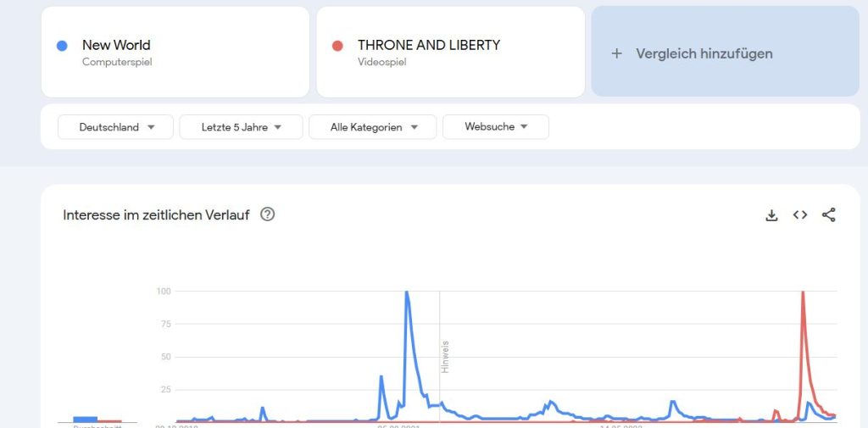Click the blue average bar for New World

[85, 419]
